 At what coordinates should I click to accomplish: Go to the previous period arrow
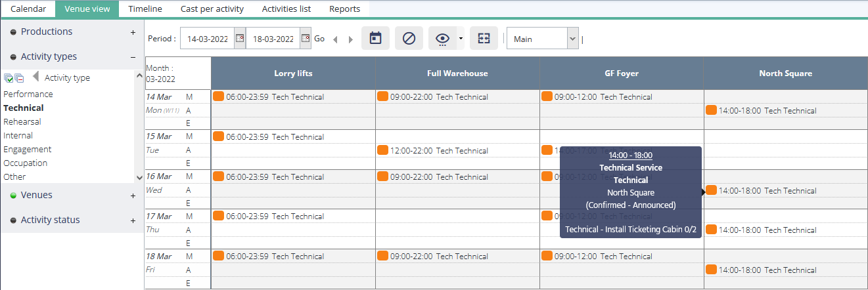(x=335, y=39)
